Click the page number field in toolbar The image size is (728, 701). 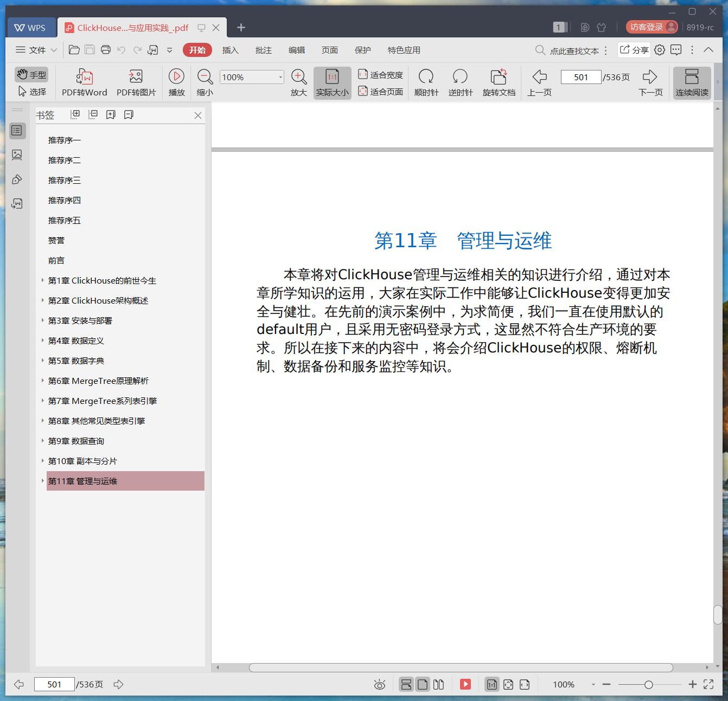pos(580,77)
